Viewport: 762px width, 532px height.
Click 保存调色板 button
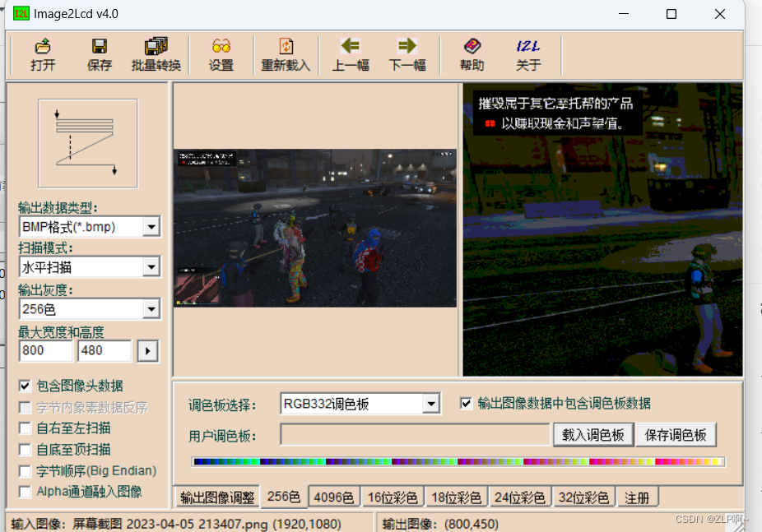tap(676, 435)
